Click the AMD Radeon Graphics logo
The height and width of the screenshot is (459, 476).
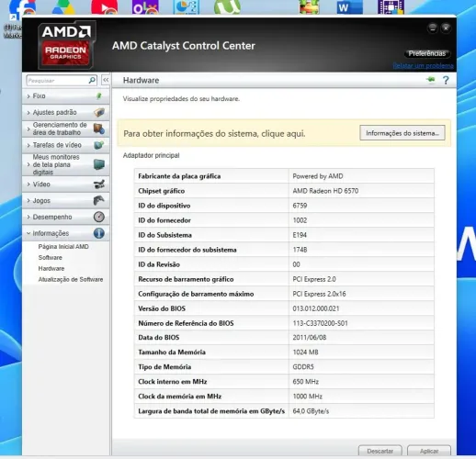(66, 45)
